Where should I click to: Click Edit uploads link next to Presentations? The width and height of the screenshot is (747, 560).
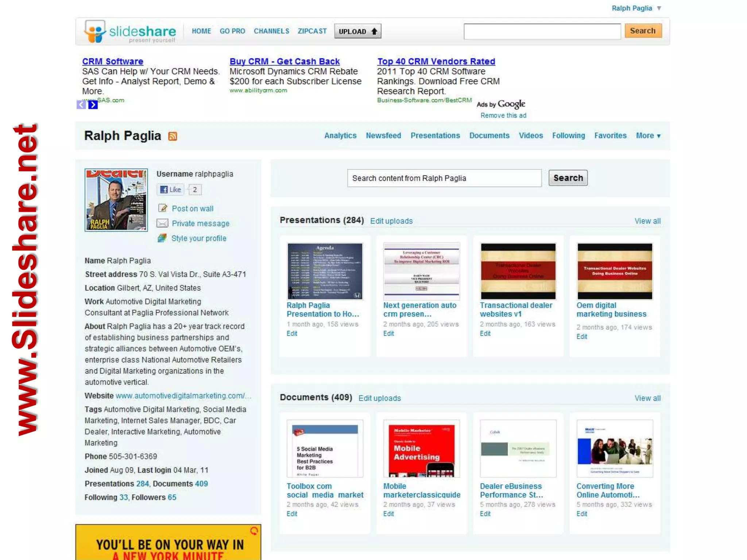point(391,221)
